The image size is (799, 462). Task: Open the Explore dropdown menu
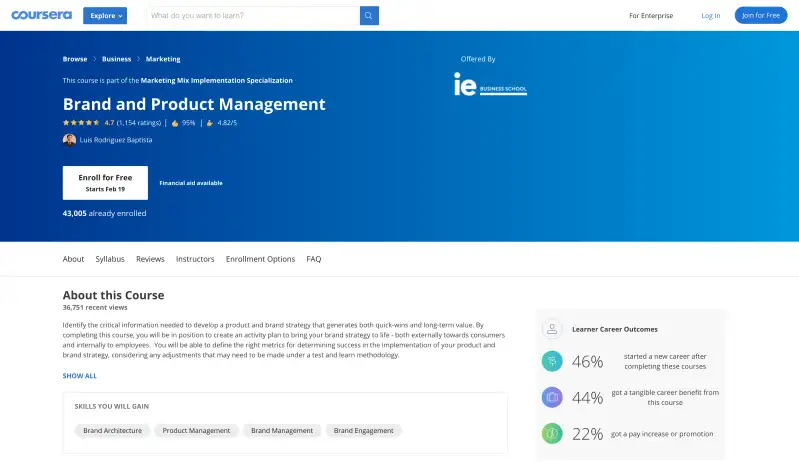tap(105, 16)
